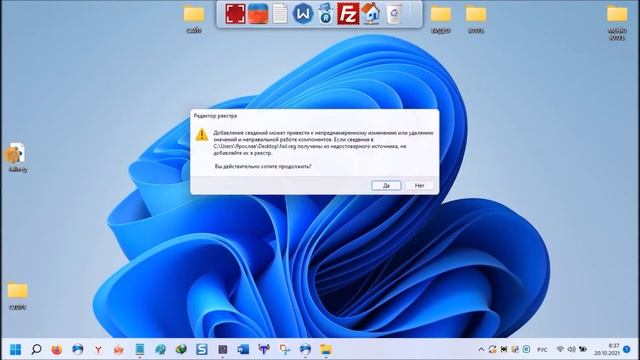The width and height of the screenshot is (640, 360).
Task: Select the fail.reg file on the desktop
Action: (17, 157)
